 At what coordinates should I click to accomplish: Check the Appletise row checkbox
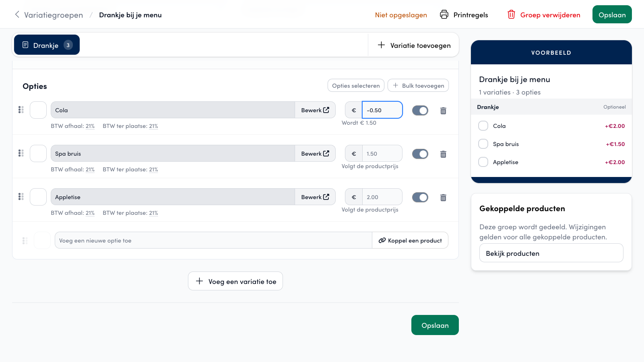click(x=38, y=197)
